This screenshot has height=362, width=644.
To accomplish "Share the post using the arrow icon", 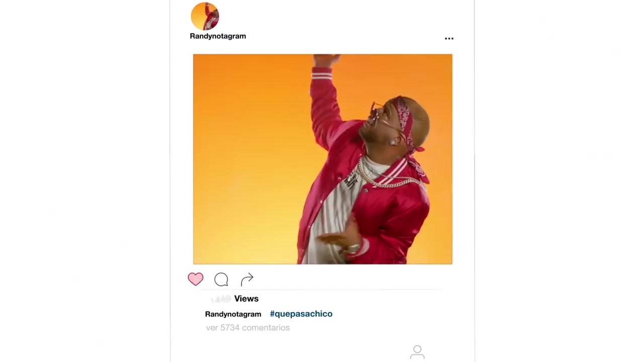I will [247, 279].
